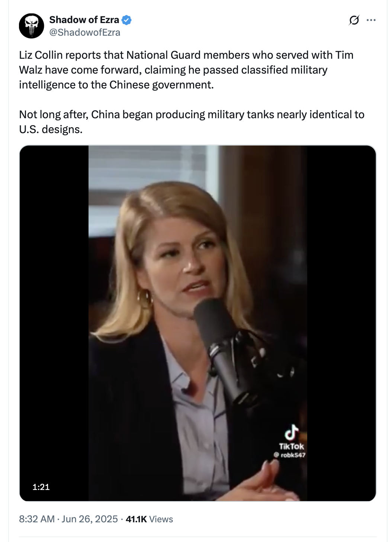Click the Jun 26, 2025 date text
This screenshot has width=392, height=542.
click(x=90, y=519)
